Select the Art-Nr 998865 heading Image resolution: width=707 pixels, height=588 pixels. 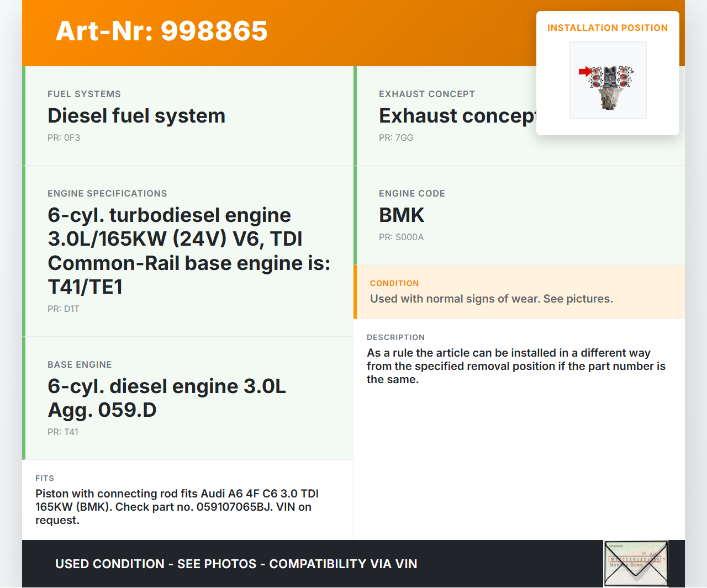click(x=161, y=31)
